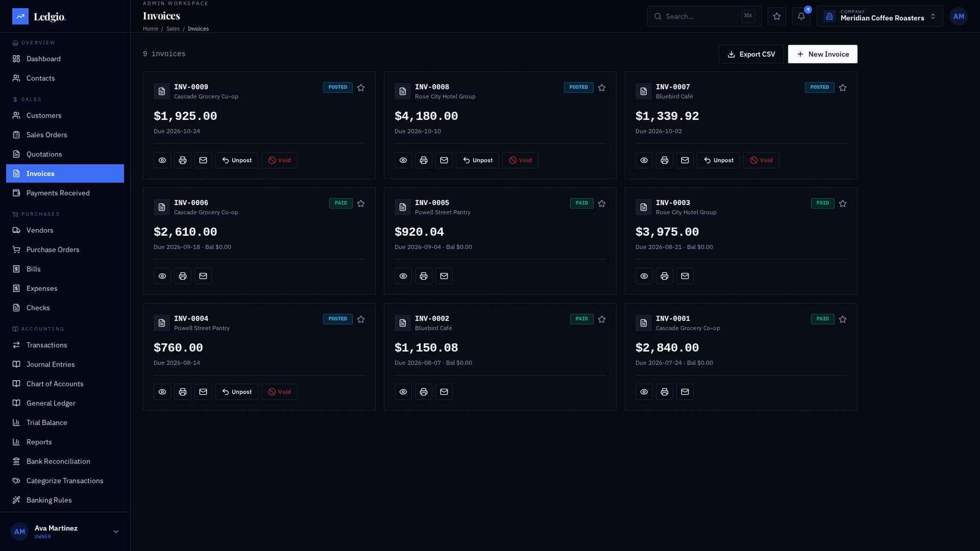Toggle favorite star on INV-0006
This screenshot has width=980, height=551.
pyautogui.click(x=361, y=203)
